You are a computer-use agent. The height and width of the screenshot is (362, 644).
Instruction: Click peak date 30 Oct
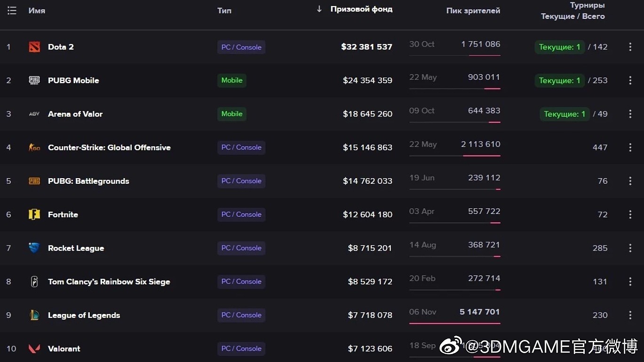[422, 44]
